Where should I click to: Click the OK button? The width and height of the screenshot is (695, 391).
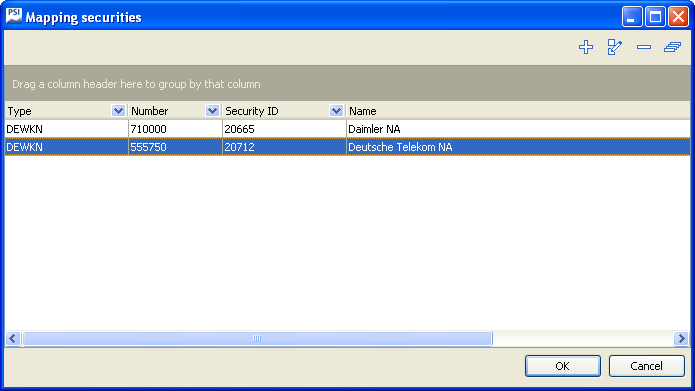563,366
